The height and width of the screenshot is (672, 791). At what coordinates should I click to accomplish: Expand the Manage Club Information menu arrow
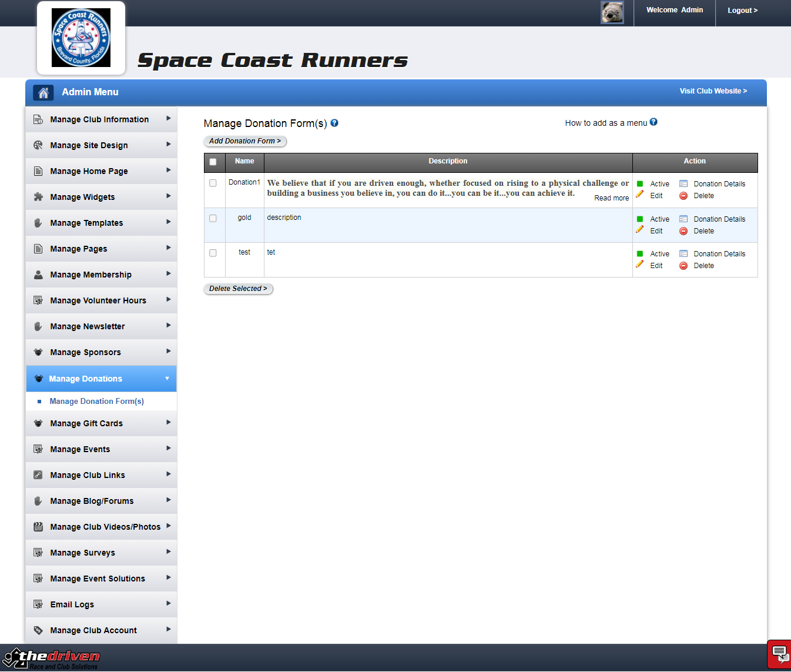[168, 119]
